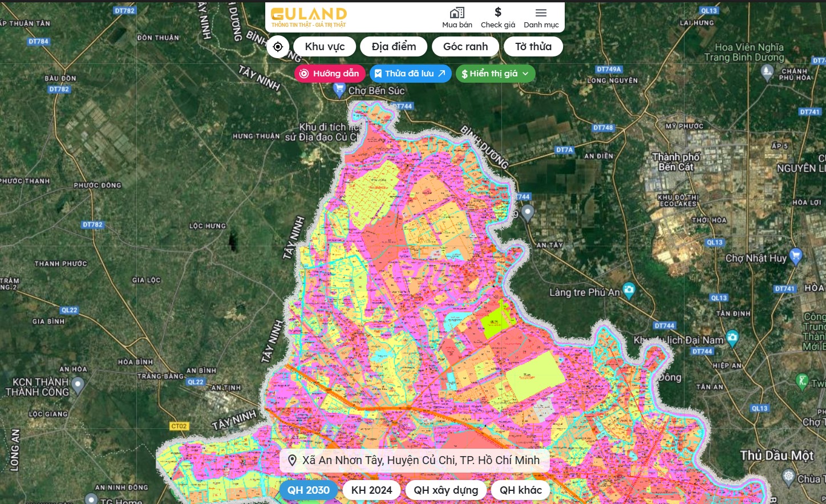Select the Tờ thửa option
The height and width of the screenshot is (504, 826).
[x=533, y=47]
